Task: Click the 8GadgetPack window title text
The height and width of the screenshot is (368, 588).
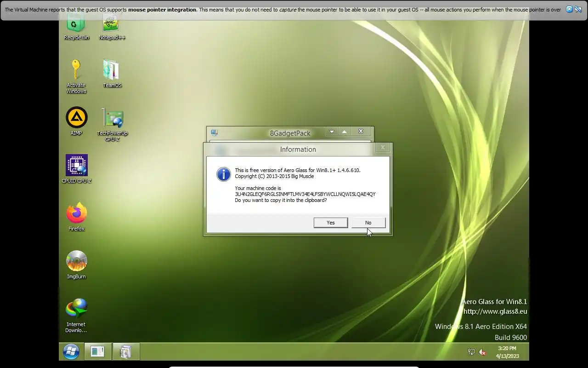Action: (290, 133)
